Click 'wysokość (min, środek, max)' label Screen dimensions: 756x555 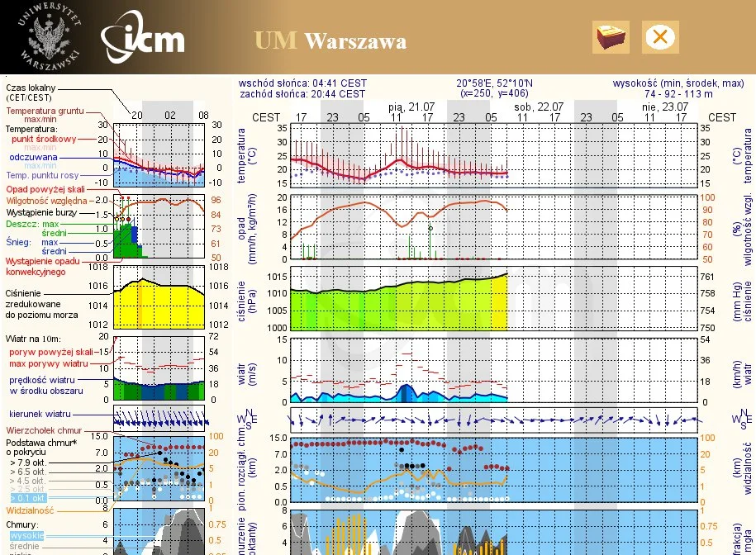click(678, 83)
